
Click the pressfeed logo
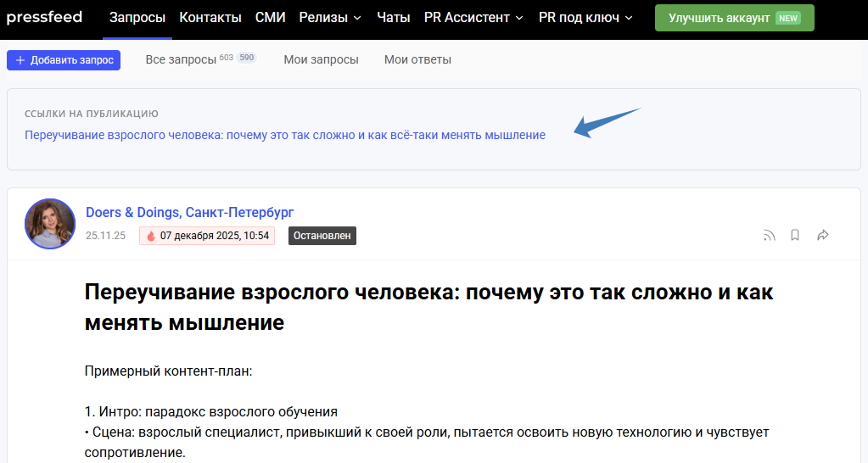[x=44, y=17]
